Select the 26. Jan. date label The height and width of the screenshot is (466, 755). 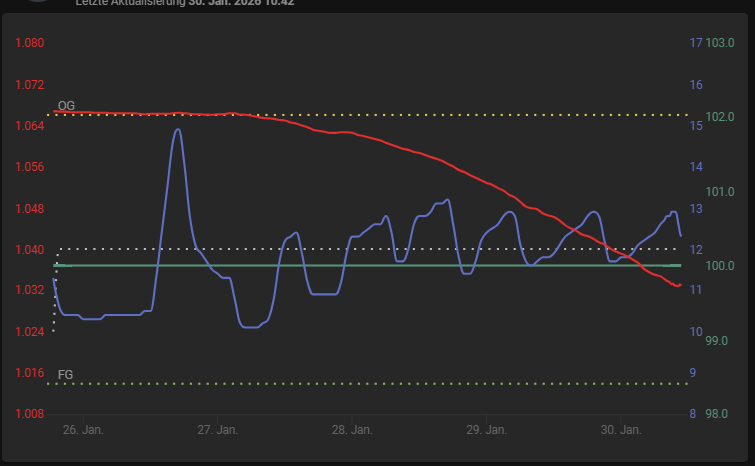pyautogui.click(x=82, y=430)
